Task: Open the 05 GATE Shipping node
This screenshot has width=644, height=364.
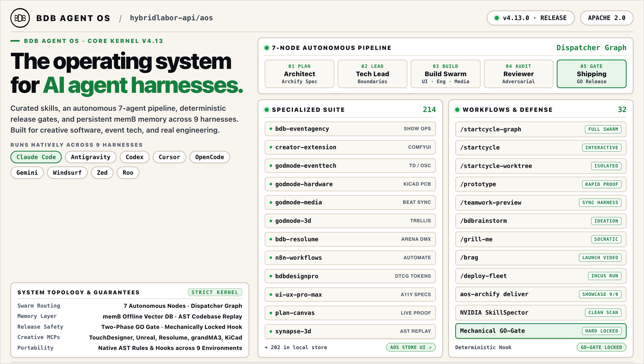Action: (592, 74)
